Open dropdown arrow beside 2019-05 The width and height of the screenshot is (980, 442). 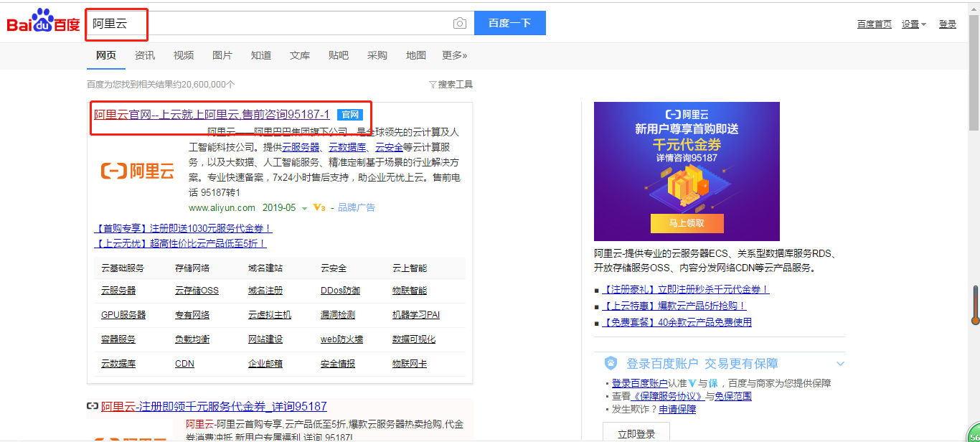pos(304,208)
